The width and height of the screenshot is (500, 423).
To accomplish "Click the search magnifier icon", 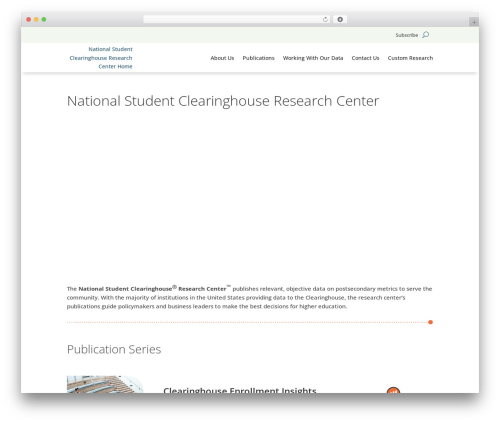I will pyautogui.click(x=426, y=35).
